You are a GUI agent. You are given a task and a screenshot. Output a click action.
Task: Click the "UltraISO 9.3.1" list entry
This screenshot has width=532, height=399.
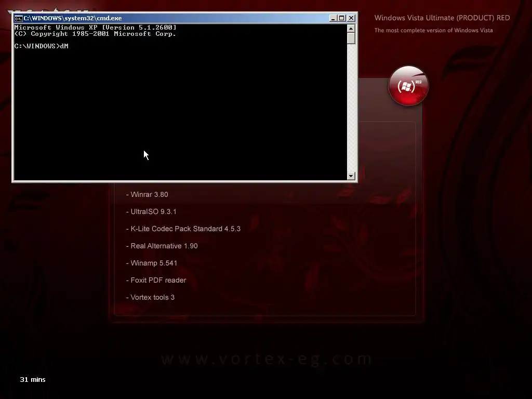(151, 212)
